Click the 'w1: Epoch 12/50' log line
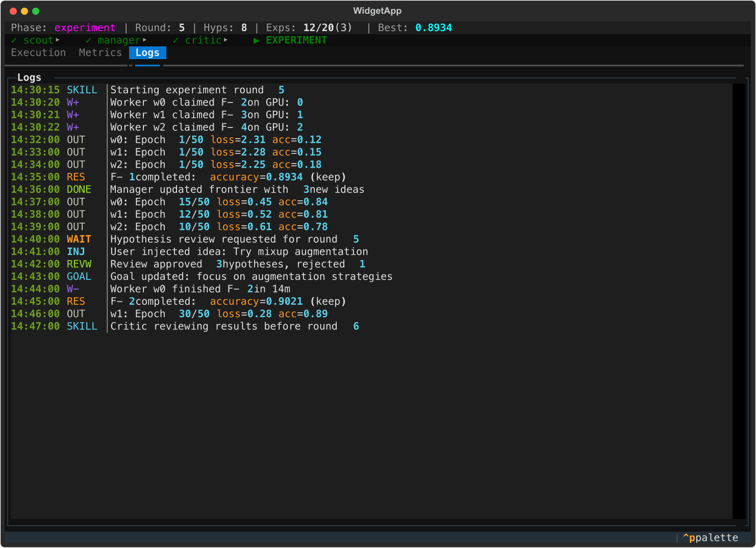 pos(371,214)
